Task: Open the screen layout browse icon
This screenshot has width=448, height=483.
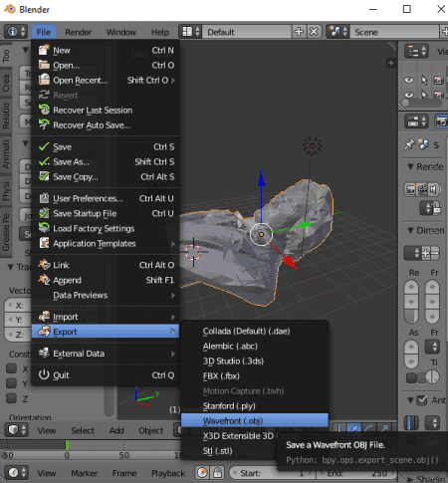Action: [x=190, y=32]
